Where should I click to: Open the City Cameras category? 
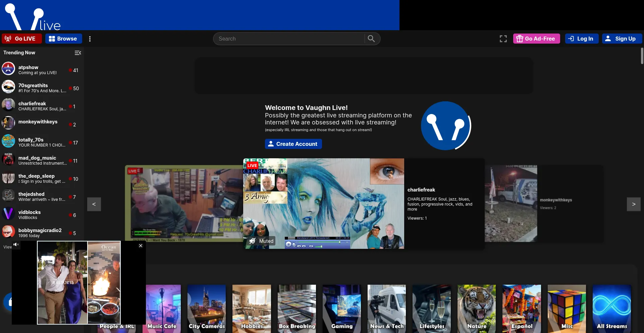pos(207,309)
